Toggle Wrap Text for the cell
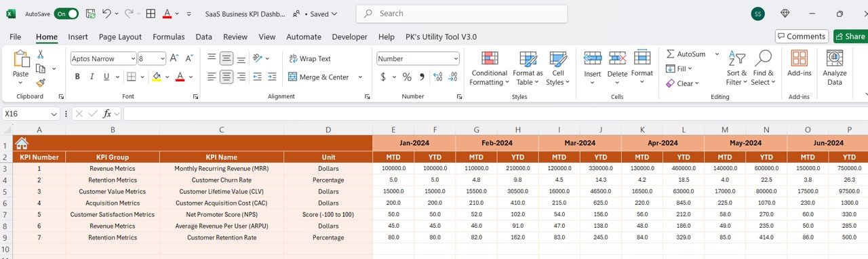This screenshot has width=868, height=259. [x=310, y=59]
